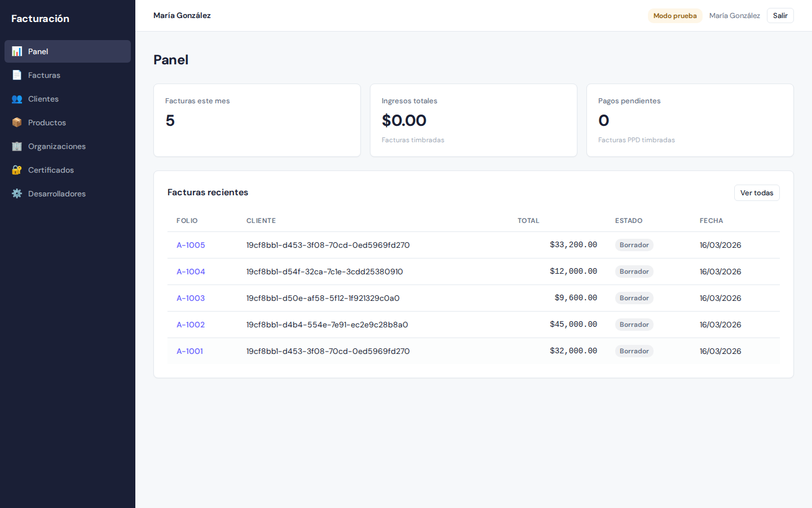
Task: Click the María González account name top right
Action: 734,15
